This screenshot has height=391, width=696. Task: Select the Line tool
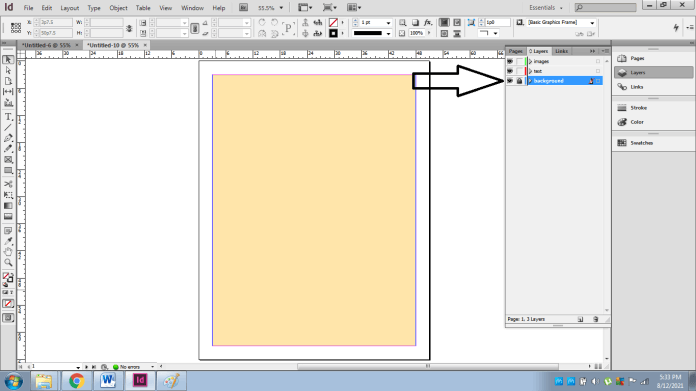[x=8, y=128]
